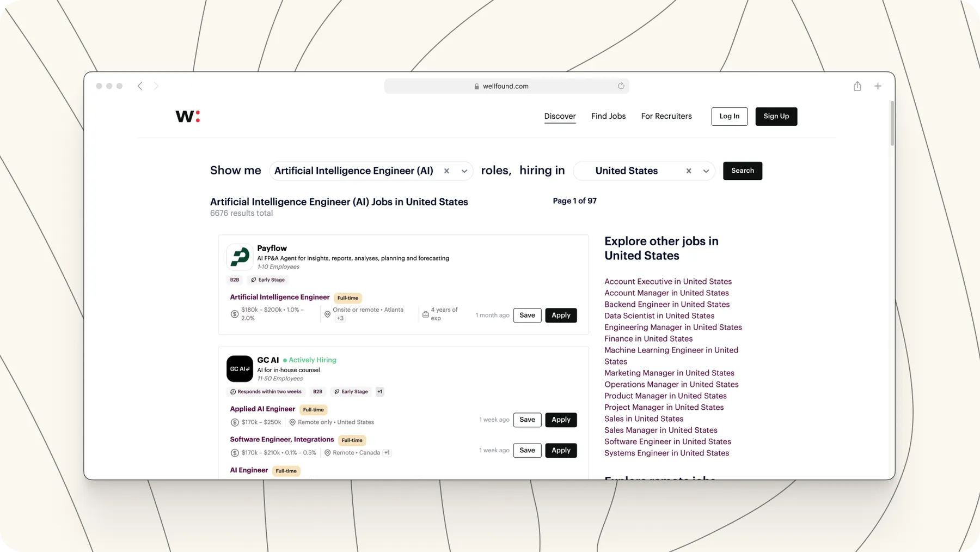Open the Software Engineer, Integrations job title

(281, 439)
